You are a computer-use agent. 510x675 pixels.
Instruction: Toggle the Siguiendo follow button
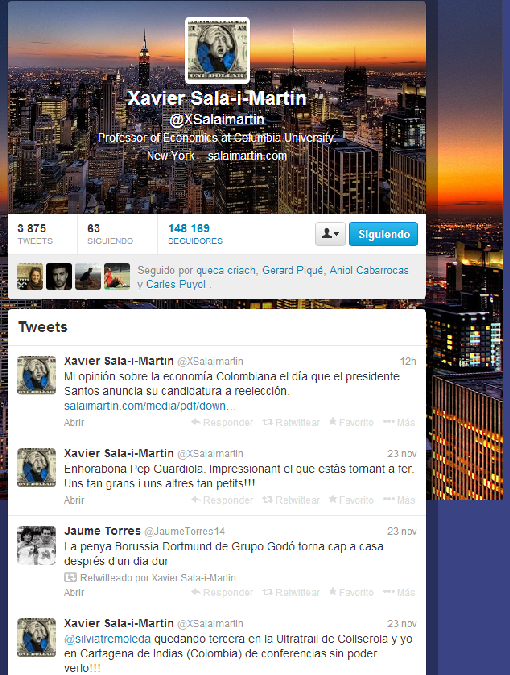(383, 234)
